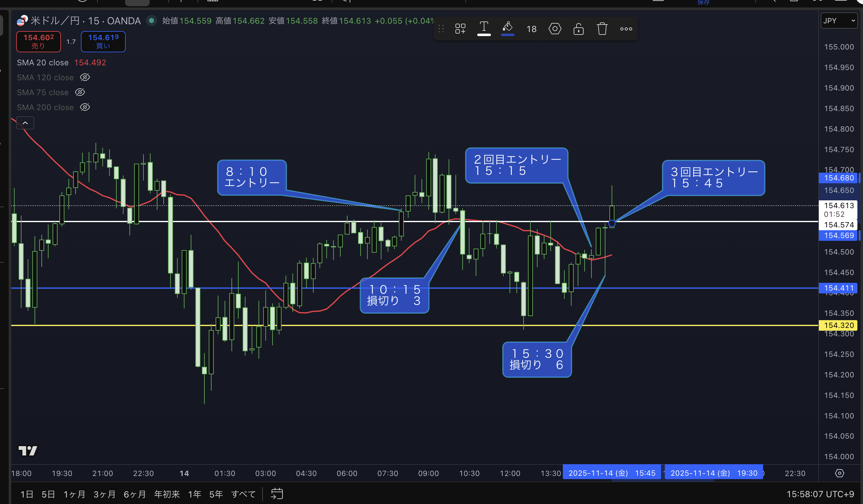863x504 pixels.
Task: Open the JPY currency dropdown
Action: click(x=838, y=21)
